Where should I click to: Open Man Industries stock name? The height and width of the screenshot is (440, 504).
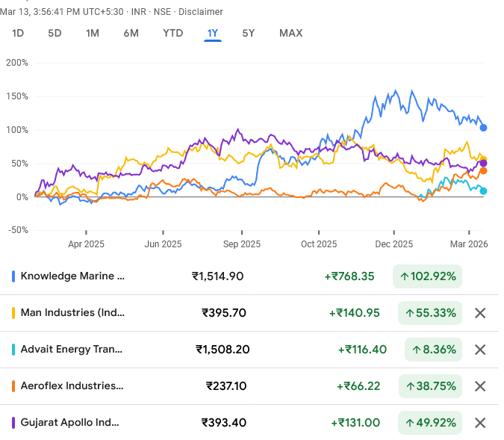pos(72,312)
